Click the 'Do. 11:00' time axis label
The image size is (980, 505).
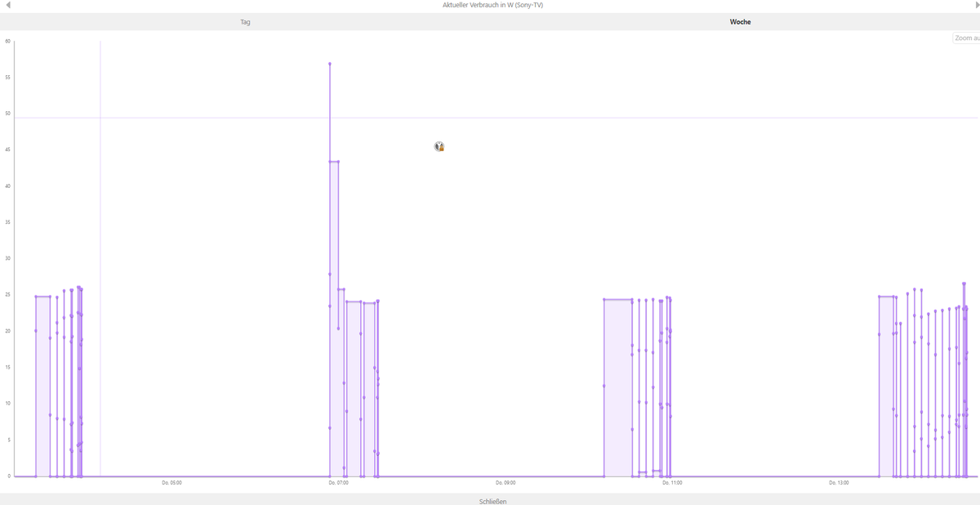pyautogui.click(x=672, y=483)
